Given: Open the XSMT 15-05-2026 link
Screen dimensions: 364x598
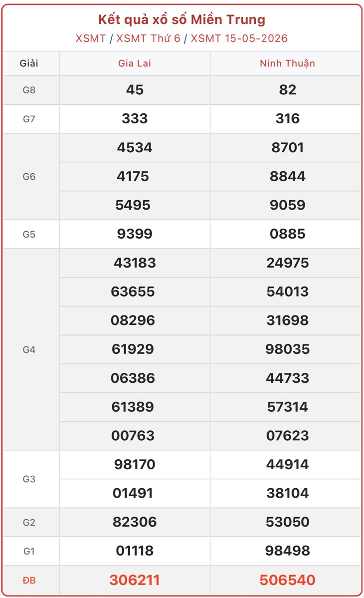Looking at the screenshot, I should tap(239, 38).
